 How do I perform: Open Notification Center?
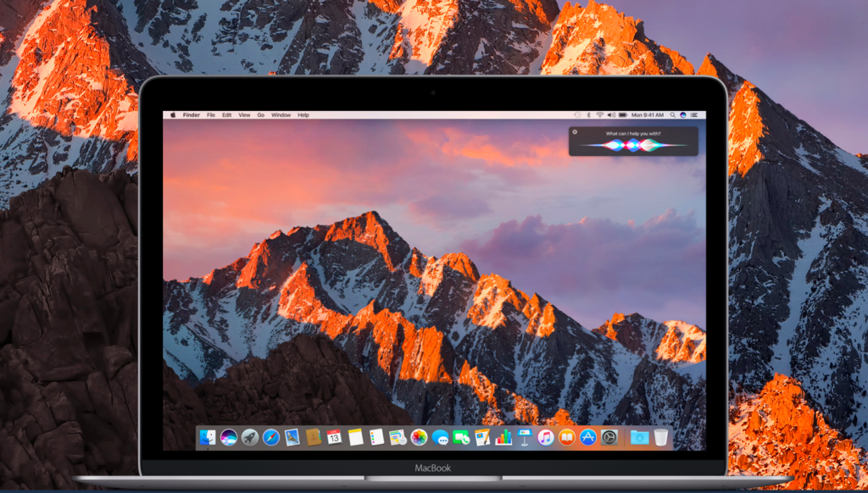(x=695, y=114)
